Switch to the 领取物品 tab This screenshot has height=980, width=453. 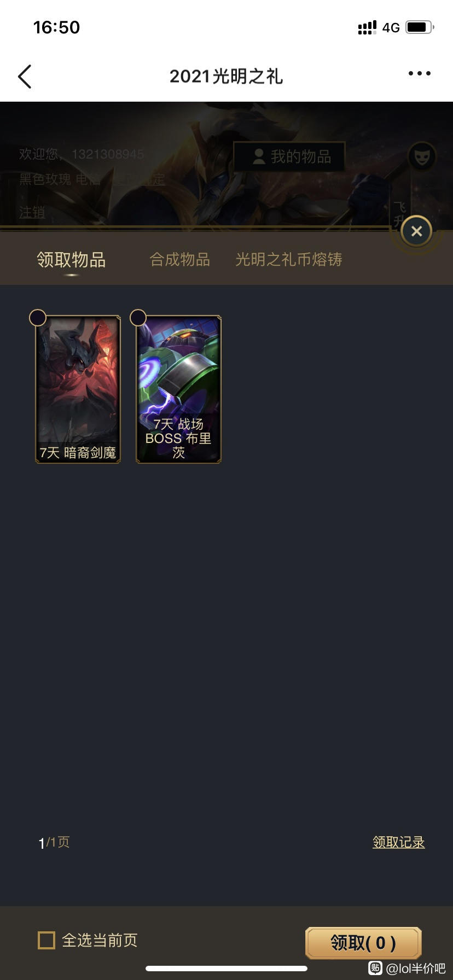(x=71, y=260)
